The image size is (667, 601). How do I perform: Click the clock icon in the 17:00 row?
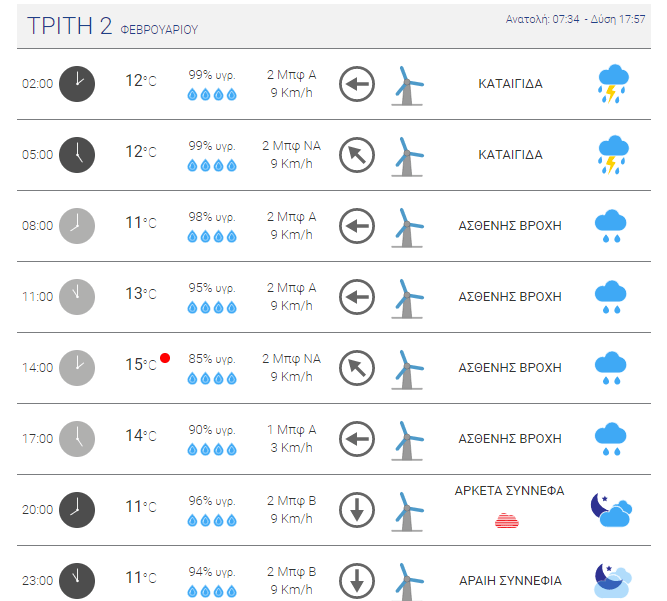click(x=77, y=439)
